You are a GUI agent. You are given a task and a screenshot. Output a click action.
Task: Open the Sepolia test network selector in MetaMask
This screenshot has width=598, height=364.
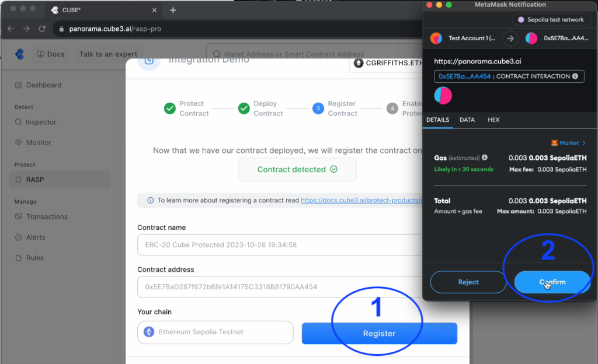point(551,20)
